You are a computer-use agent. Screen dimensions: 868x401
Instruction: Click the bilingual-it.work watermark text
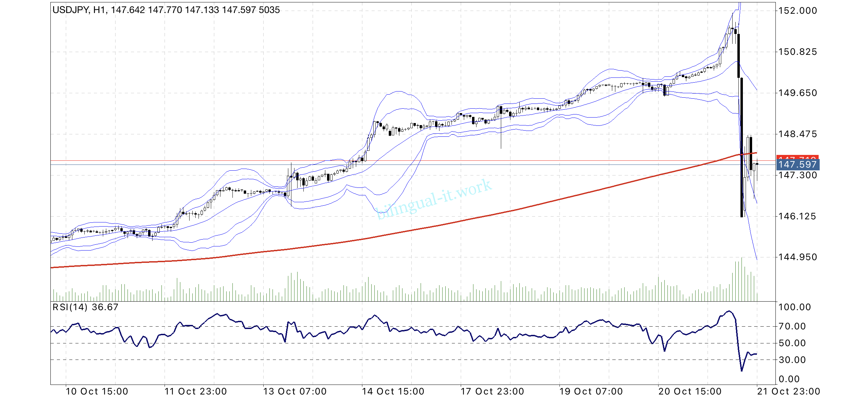434,199
